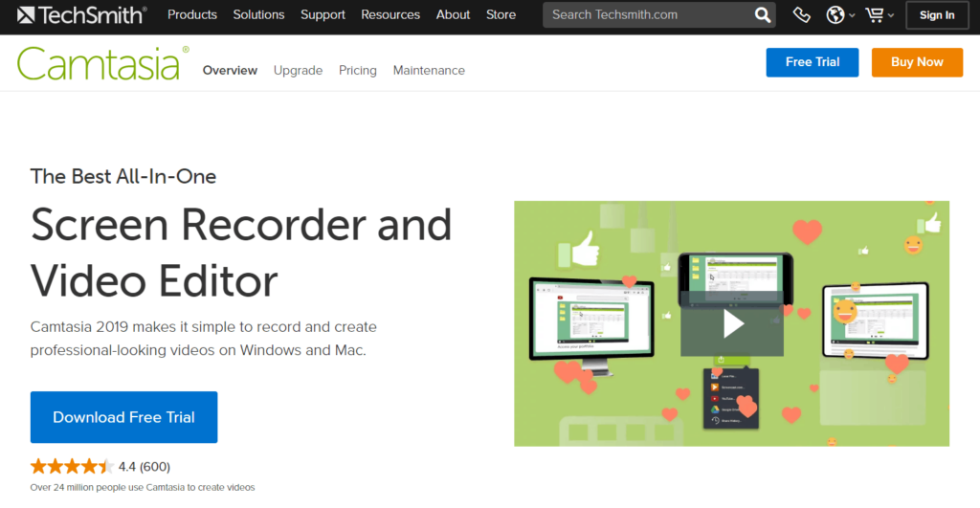Viewport: 980px width, 508px height.
Task: Click the search magnifier icon
Action: coord(763,15)
